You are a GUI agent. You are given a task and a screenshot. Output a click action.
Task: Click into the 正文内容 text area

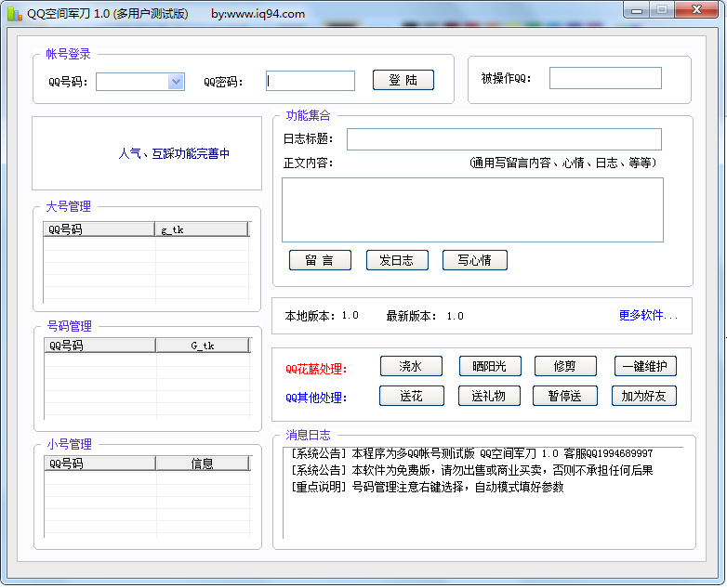pos(472,210)
